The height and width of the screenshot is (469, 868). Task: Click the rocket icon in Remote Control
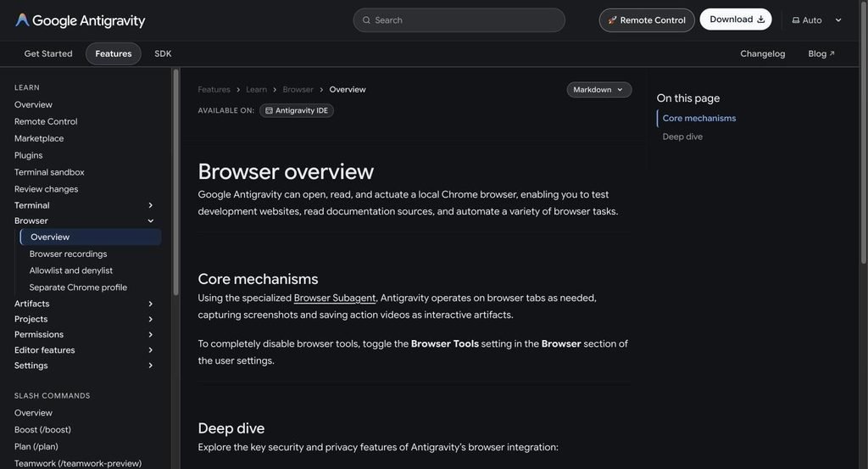click(612, 20)
